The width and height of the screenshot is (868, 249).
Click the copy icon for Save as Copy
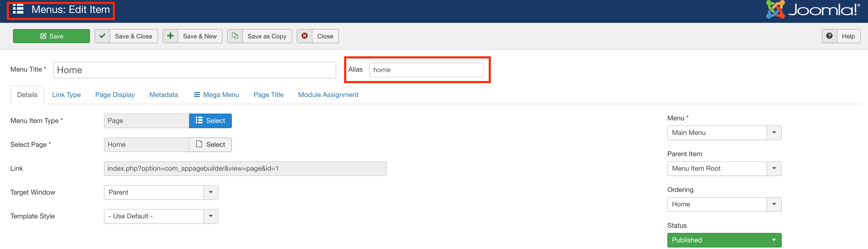(x=235, y=36)
